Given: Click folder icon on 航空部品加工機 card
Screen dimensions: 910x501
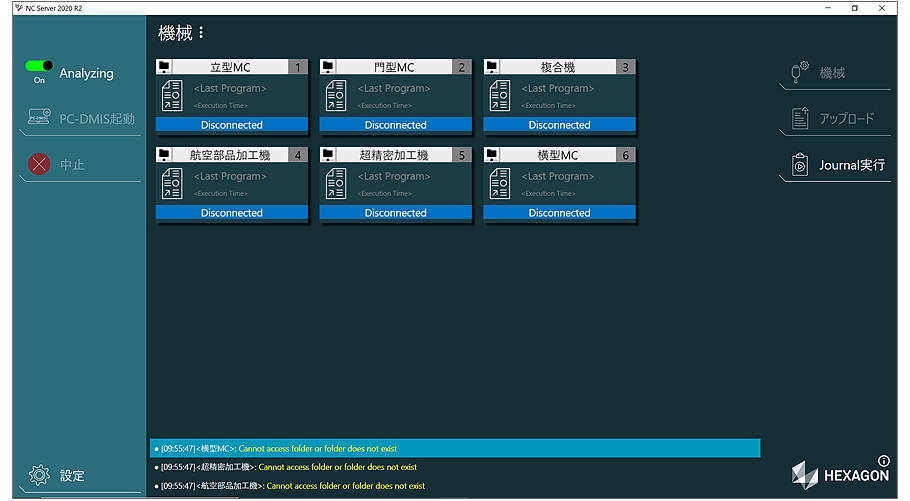Looking at the screenshot, I should 164,155.
